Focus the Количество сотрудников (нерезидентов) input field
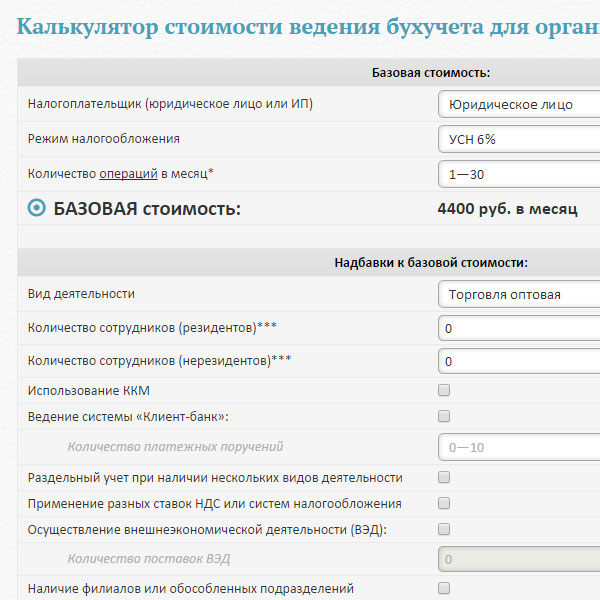This screenshot has height=600, width=600. pos(519,361)
